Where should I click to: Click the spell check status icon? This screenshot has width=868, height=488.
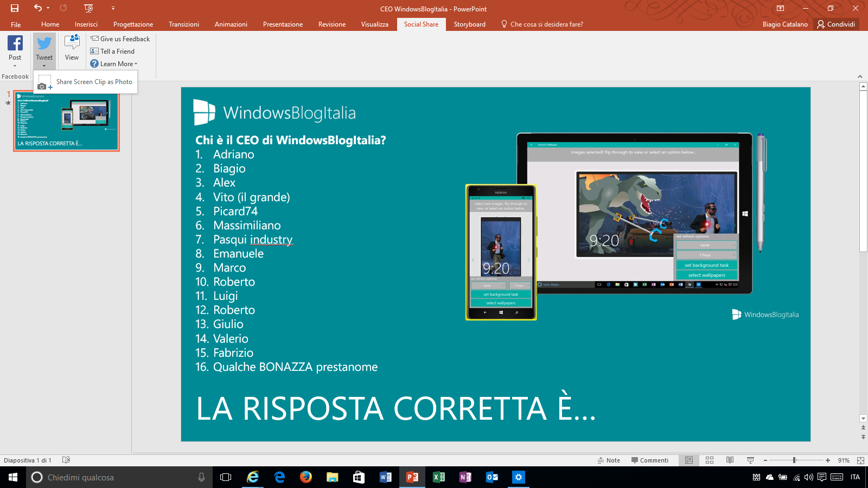click(66, 460)
